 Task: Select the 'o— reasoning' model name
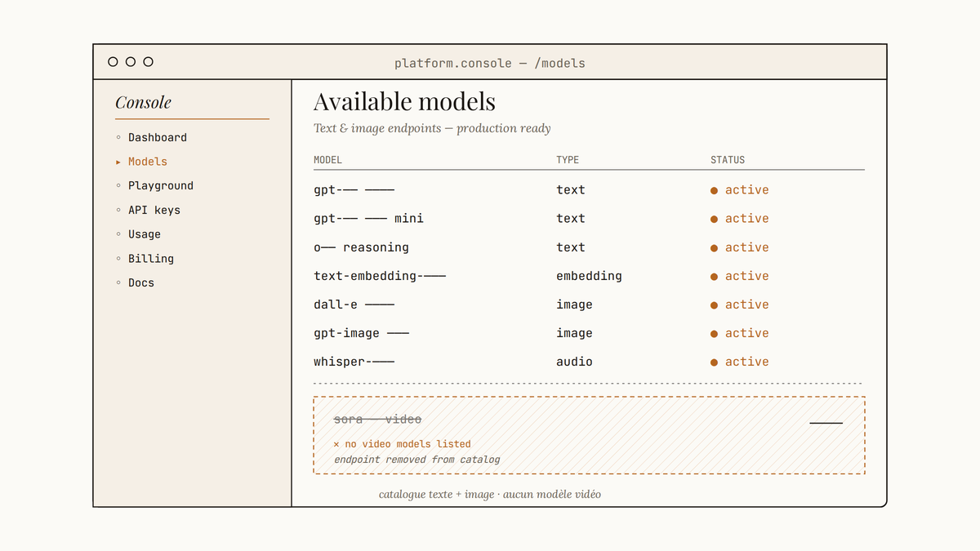[x=361, y=247]
